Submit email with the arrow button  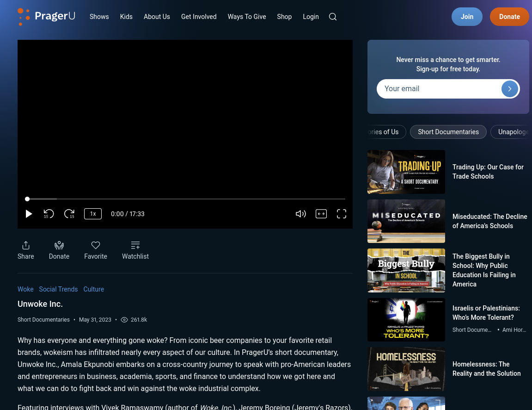click(510, 89)
